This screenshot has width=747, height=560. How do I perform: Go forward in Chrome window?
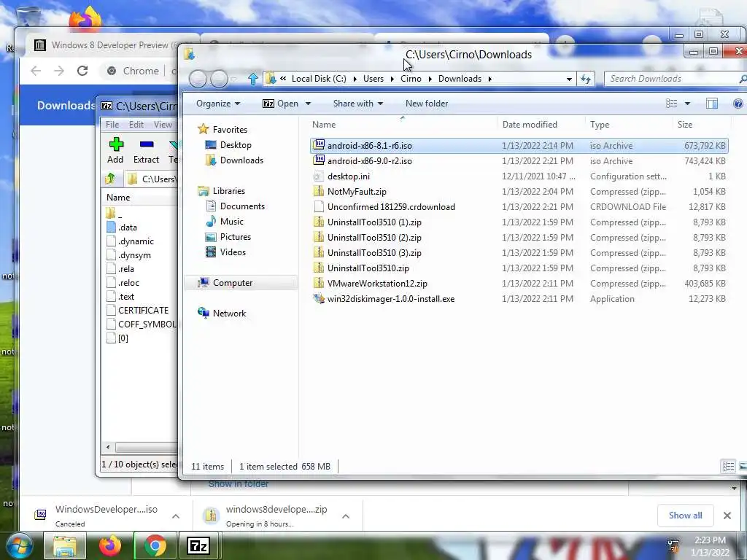tap(59, 71)
